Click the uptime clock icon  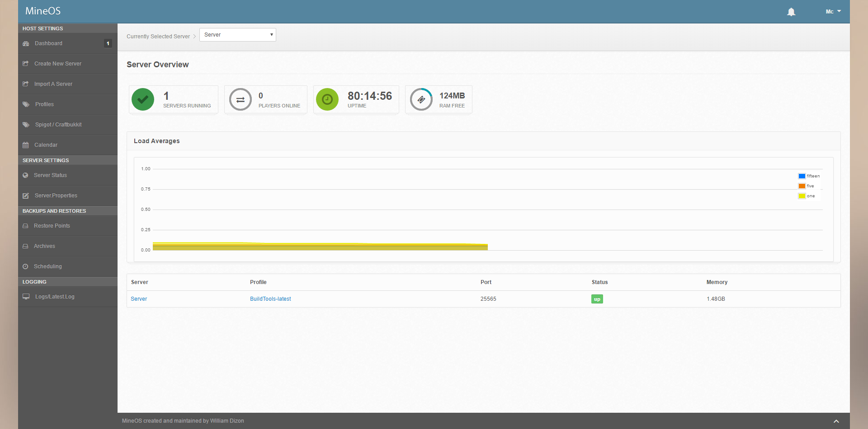(x=327, y=99)
